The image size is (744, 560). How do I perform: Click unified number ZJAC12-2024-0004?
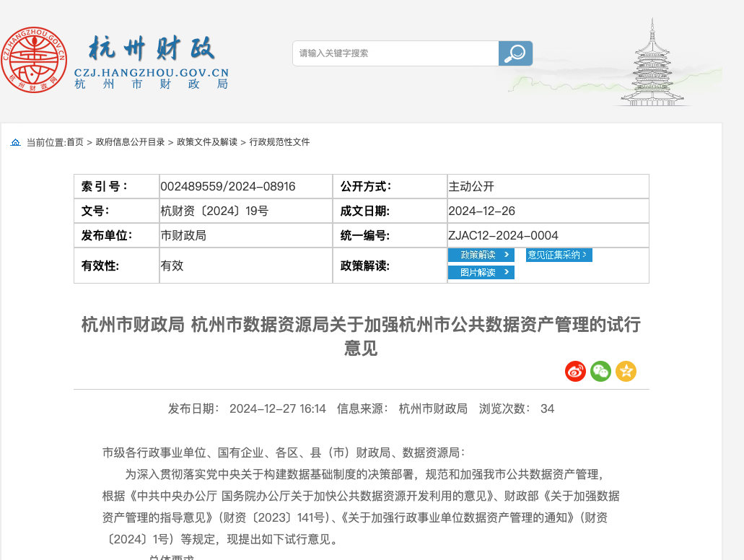[x=503, y=235]
